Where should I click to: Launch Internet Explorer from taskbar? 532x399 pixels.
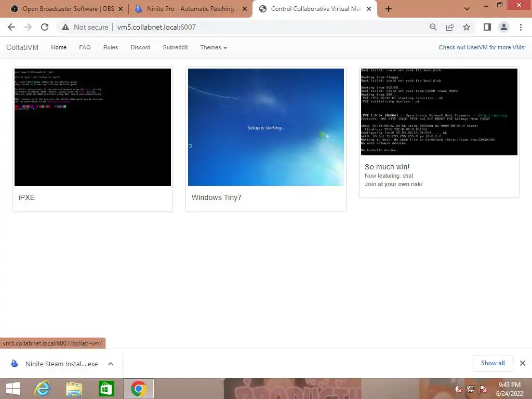(x=42, y=389)
